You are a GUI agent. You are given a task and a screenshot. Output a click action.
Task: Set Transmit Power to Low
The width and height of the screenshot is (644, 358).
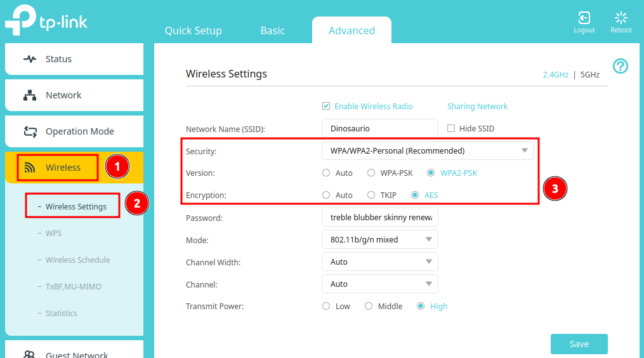[326, 306]
